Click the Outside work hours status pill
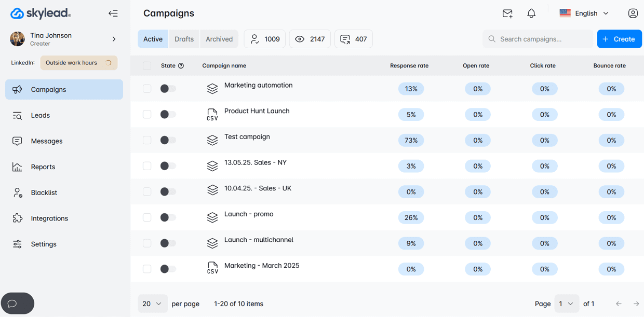This screenshot has height=317, width=644. click(x=78, y=62)
